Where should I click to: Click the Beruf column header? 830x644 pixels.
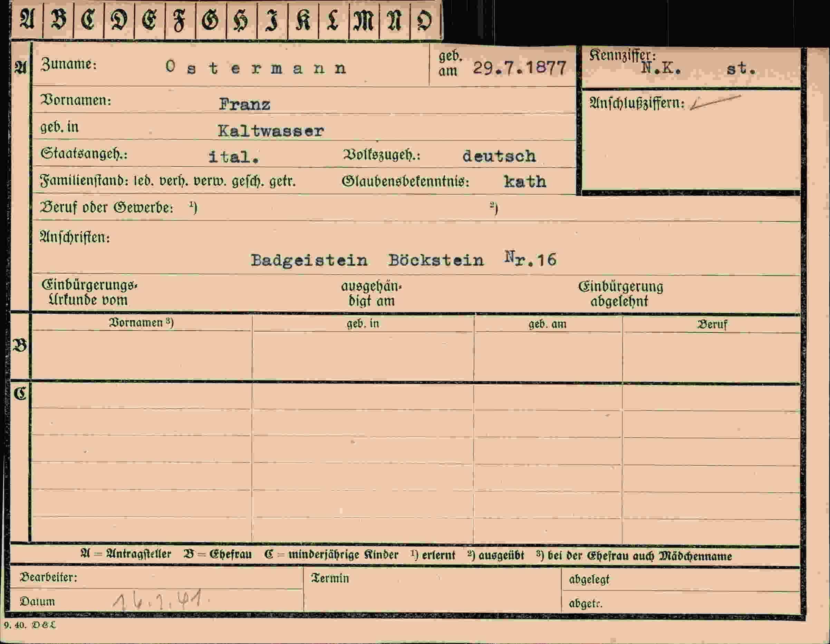[712, 324]
